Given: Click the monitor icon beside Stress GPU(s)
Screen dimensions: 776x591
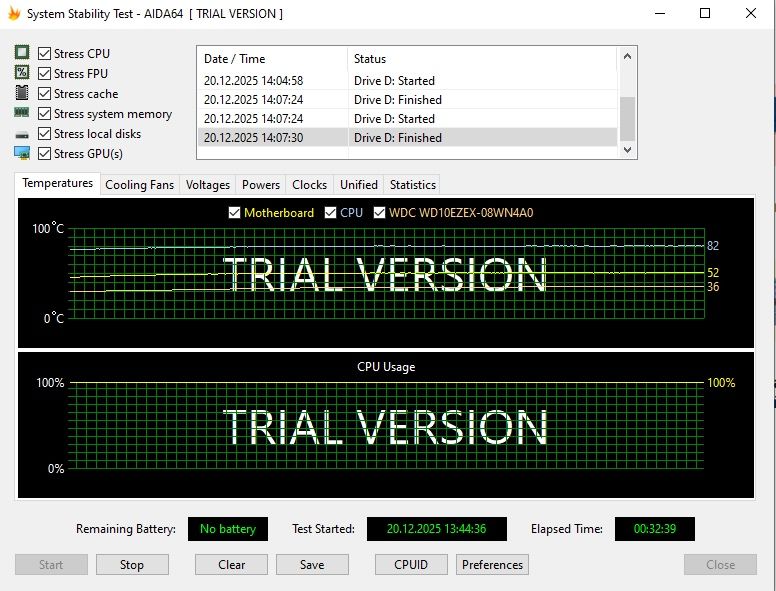Looking at the screenshot, I should pos(22,153).
